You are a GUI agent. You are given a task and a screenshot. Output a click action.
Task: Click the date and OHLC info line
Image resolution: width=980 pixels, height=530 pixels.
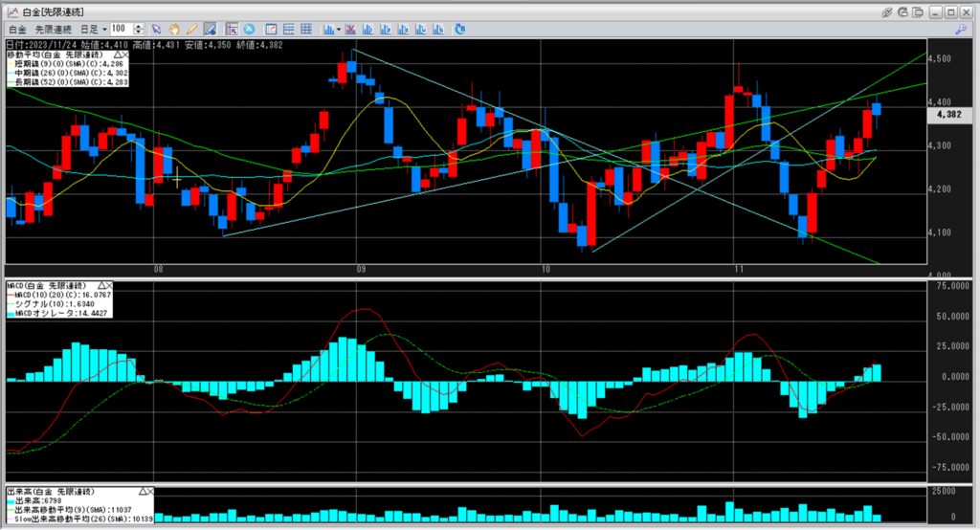coord(145,45)
